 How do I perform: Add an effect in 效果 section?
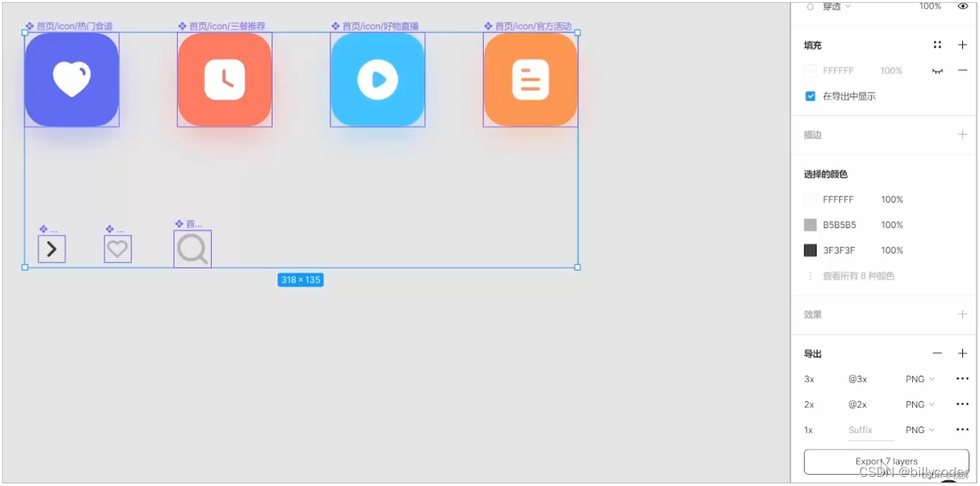click(962, 314)
